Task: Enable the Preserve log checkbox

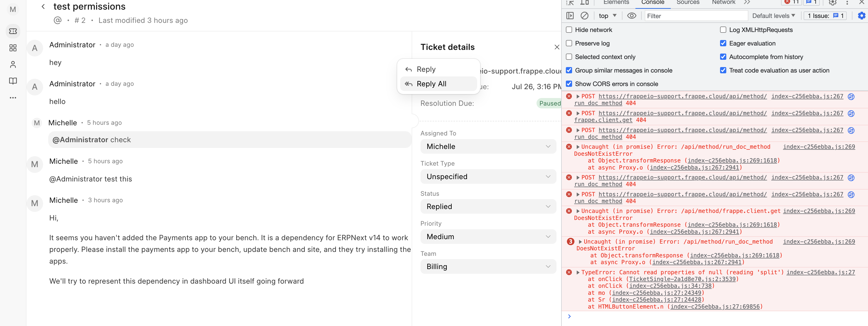Action: [x=569, y=43]
